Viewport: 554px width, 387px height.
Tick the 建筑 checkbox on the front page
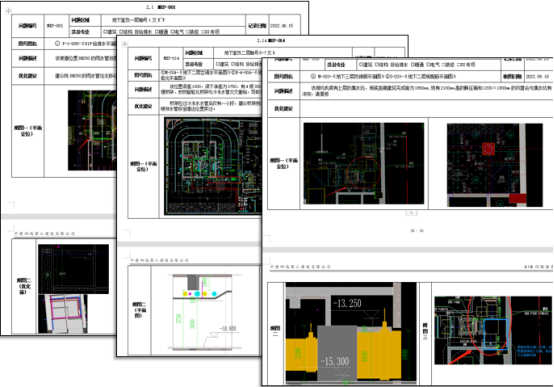(x=361, y=65)
